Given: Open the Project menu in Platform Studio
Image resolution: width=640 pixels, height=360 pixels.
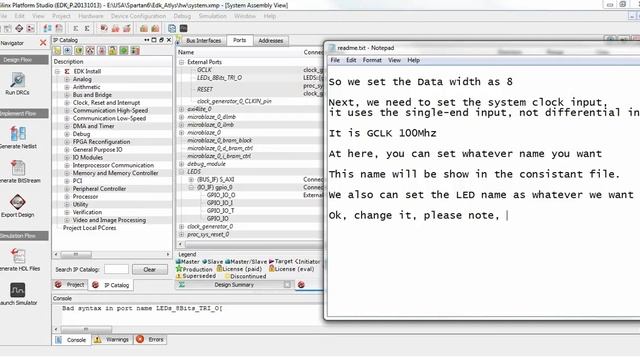Looking at the screenshot, I should (61, 16).
